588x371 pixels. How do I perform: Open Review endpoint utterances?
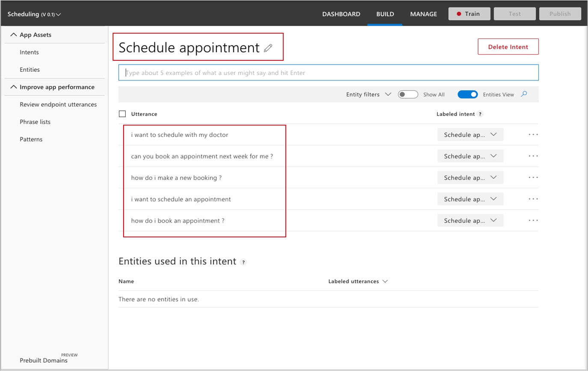pos(58,104)
